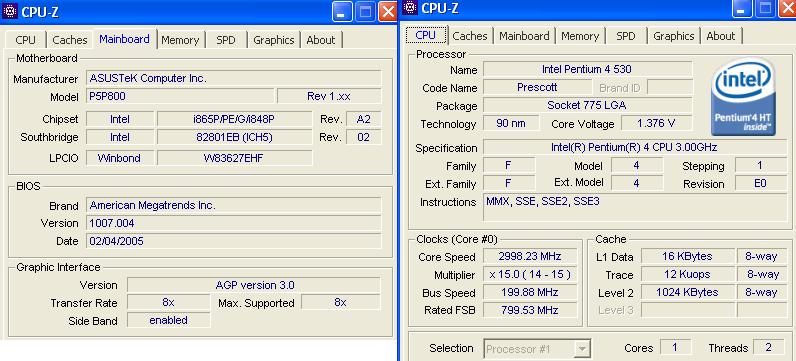The image size is (796, 361).
Task: Click the Prescott code name field
Action: coord(537,87)
